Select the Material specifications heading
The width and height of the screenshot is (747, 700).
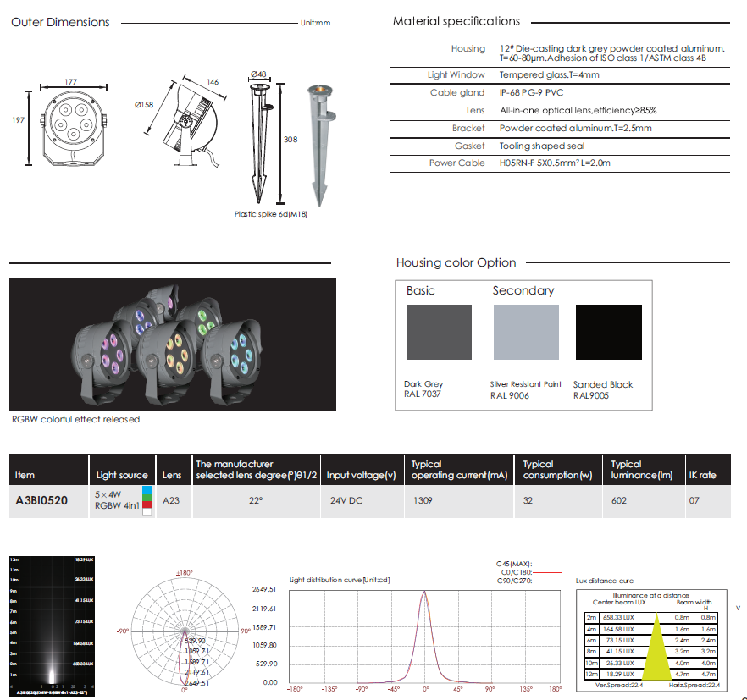click(x=456, y=21)
